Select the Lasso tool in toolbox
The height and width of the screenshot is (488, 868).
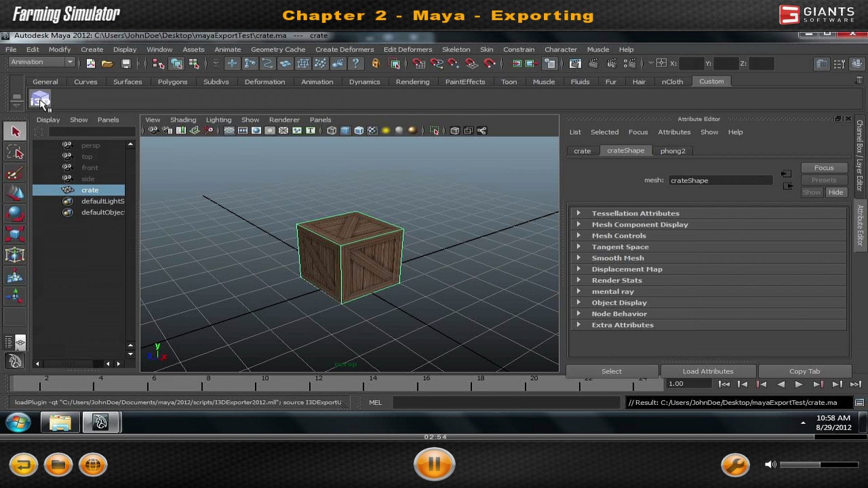(x=15, y=152)
